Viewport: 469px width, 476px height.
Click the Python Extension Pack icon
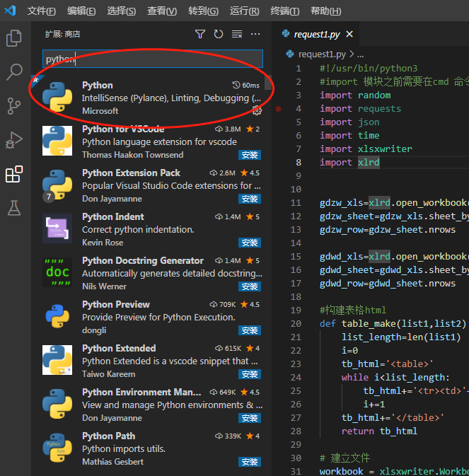click(57, 185)
